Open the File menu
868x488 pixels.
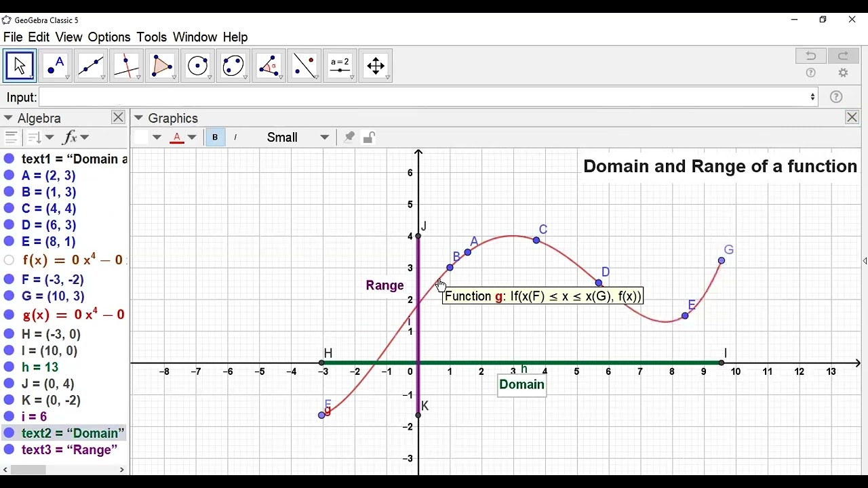click(13, 37)
